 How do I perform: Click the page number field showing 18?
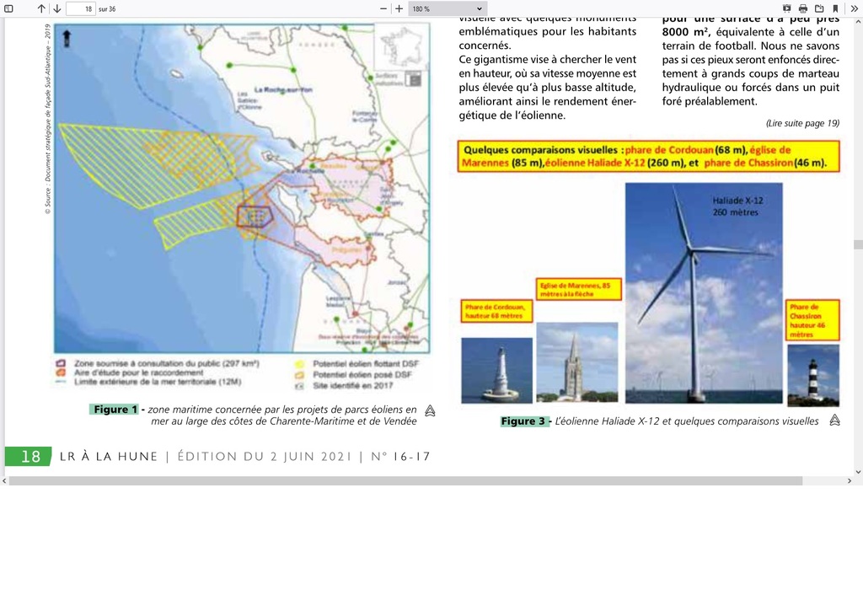[x=81, y=8]
